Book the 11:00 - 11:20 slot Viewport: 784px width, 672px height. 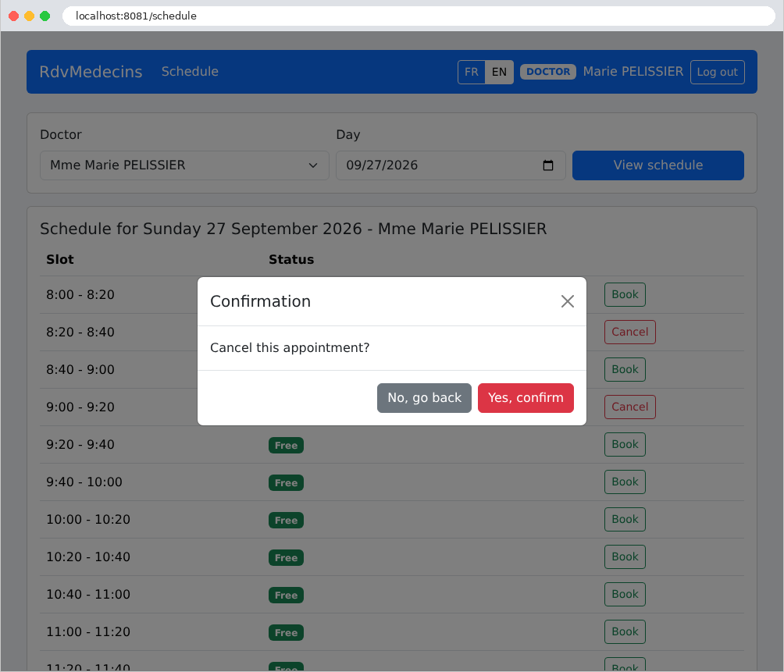coord(625,632)
